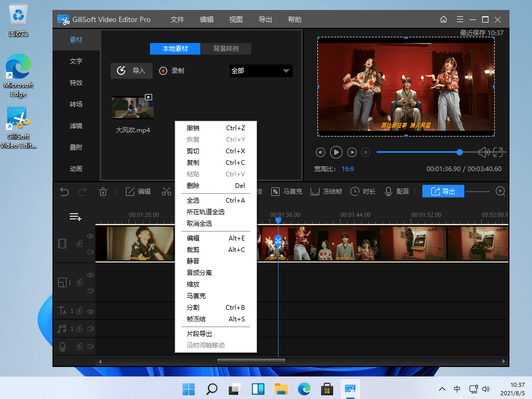This screenshot has height=399, width=532.
Task: Choose 所在轨道全选 in the context menu
Action: [216, 212]
